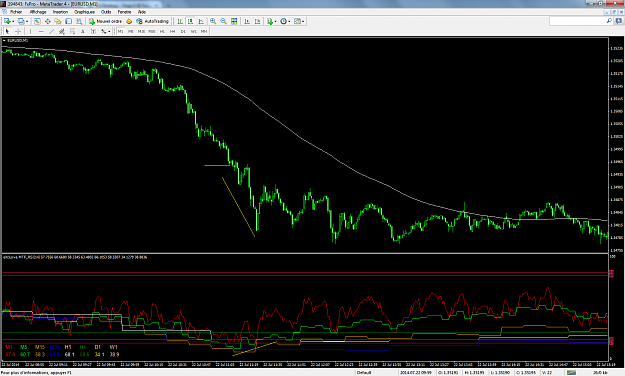Toggle the AutoTrading button
This screenshot has width=625, height=376.
[153, 21]
